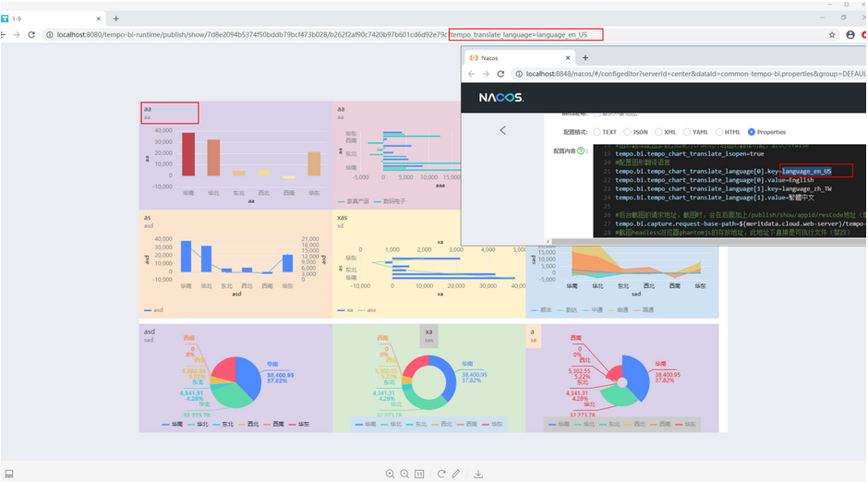
Task: Select the HTML config format radio
Action: pos(719,132)
